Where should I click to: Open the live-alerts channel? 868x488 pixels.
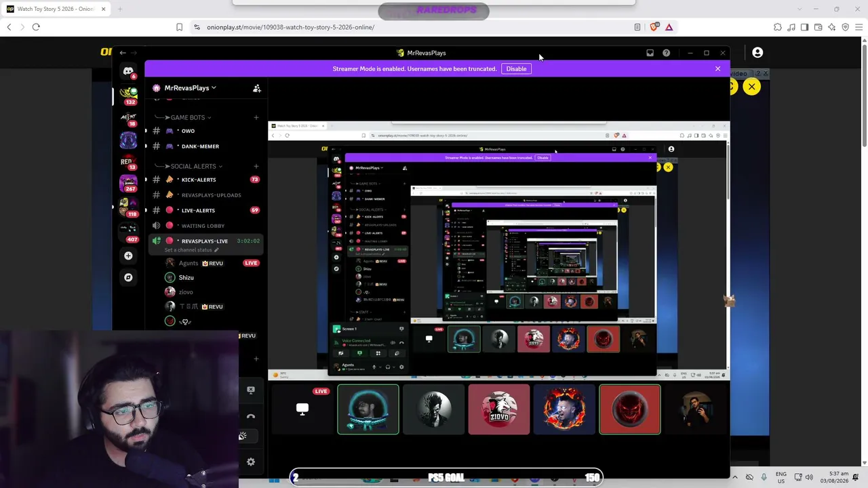click(203, 210)
